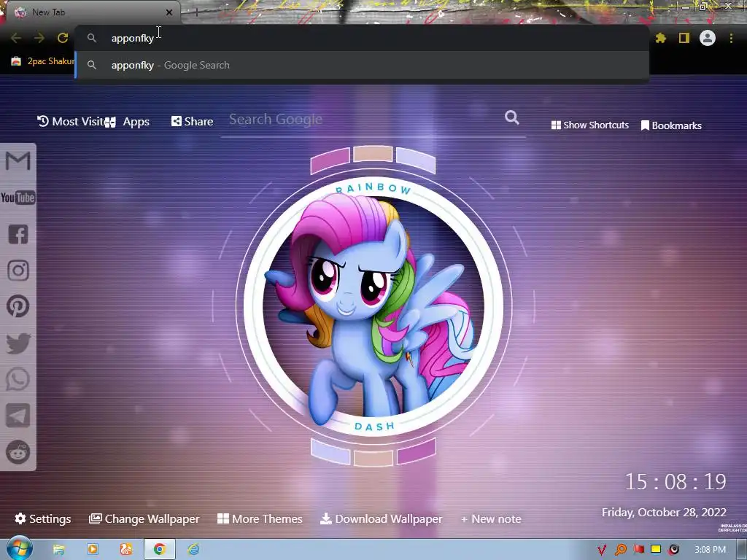Open the Chrome profile avatar
Viewport: 747px width, 560px height.
(708, 38)
